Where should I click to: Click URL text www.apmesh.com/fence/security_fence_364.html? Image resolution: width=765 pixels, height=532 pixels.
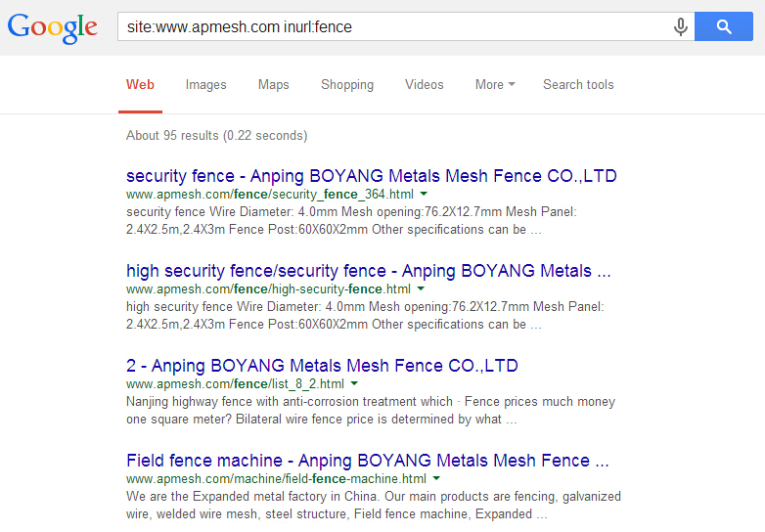pos(270,194)
